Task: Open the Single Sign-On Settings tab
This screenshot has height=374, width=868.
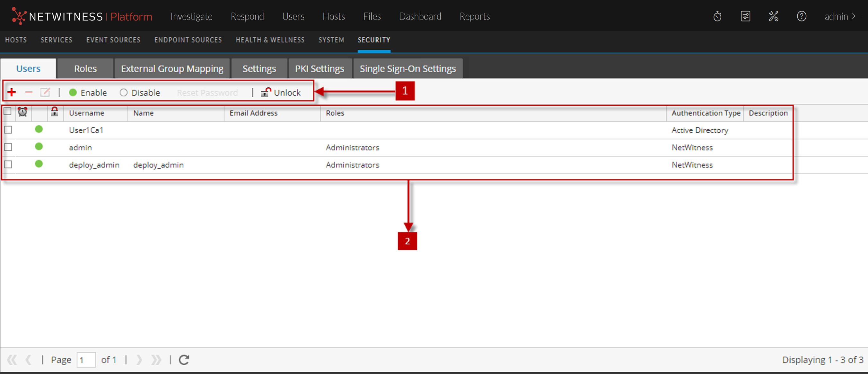Action: (408, 69)
